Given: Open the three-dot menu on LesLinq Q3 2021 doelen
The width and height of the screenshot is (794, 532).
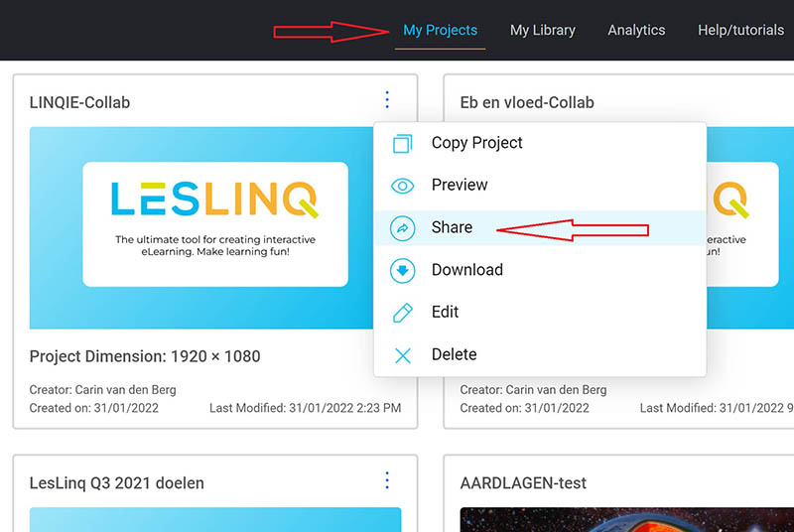Looking at the screenshot, I should [387, 479].
